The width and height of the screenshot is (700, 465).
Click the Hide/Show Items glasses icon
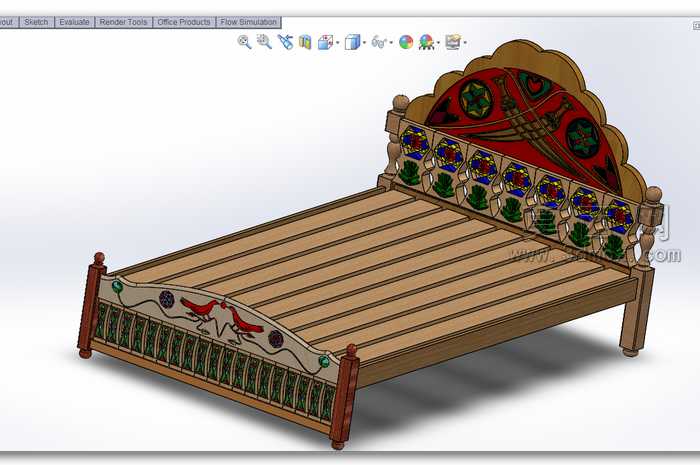[379, 42]
